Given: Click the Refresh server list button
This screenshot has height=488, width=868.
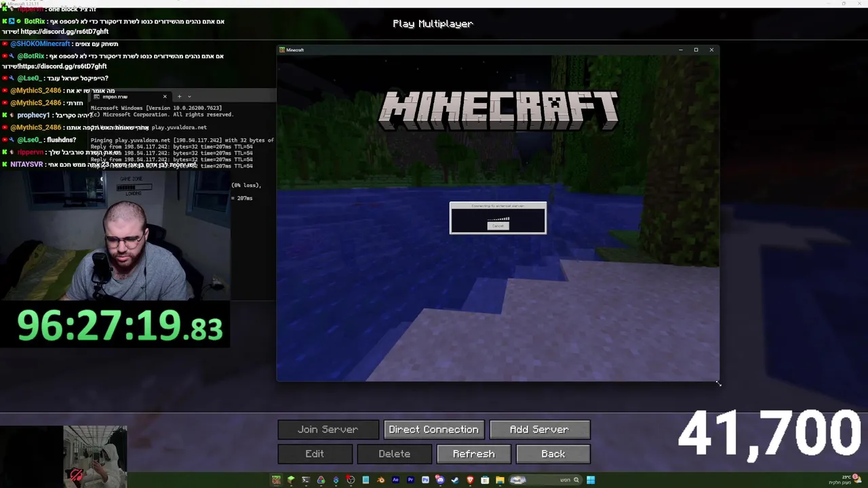Looking at the screenshot, I should (473, 453).
